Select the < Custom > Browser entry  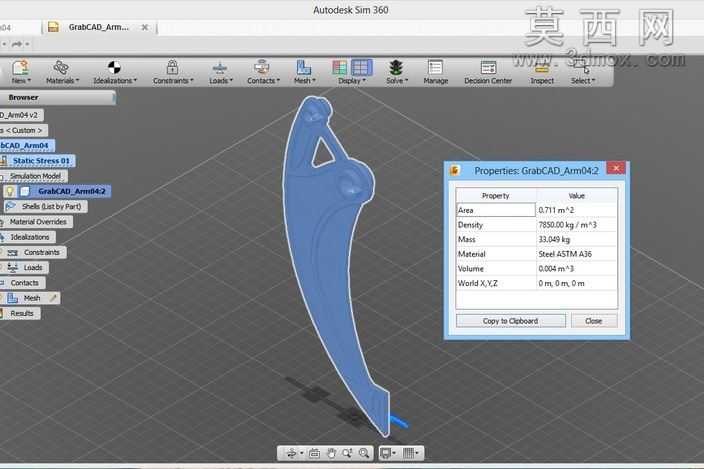click(24, 131)
